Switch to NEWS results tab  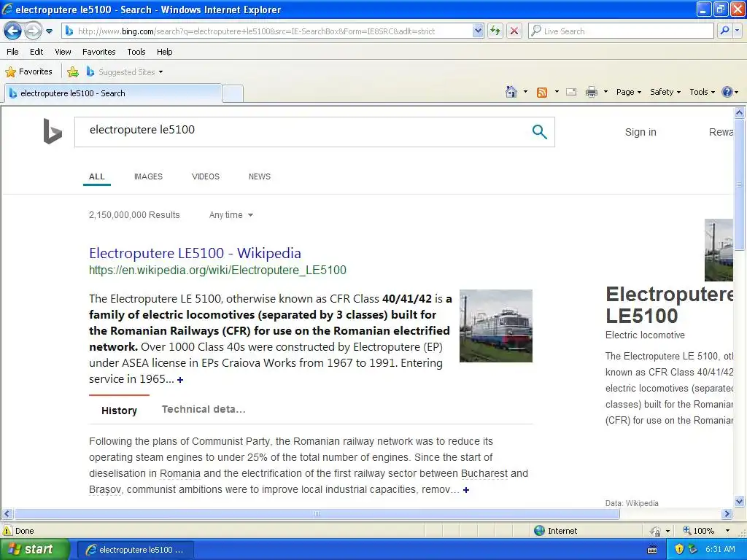click(260, 176)
